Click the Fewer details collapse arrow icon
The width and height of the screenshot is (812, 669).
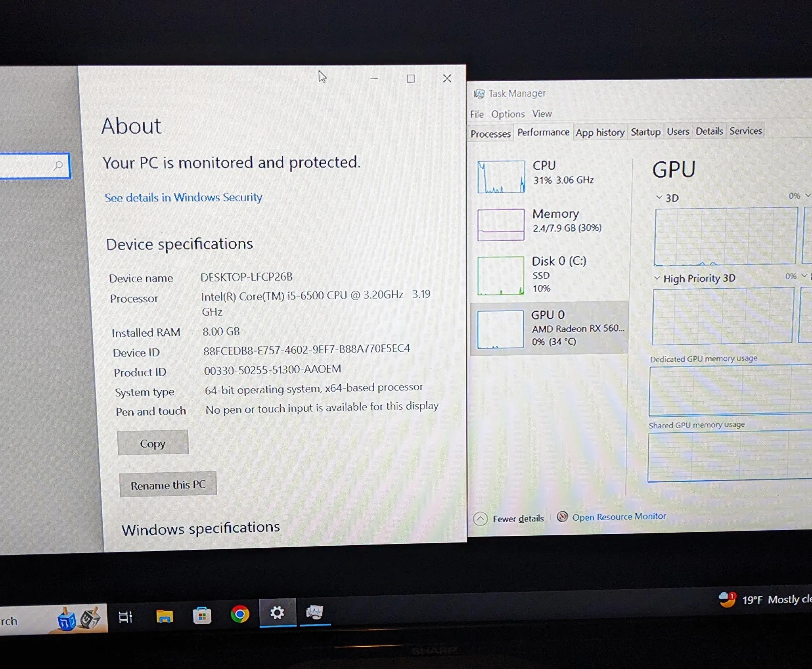point(480,519)
